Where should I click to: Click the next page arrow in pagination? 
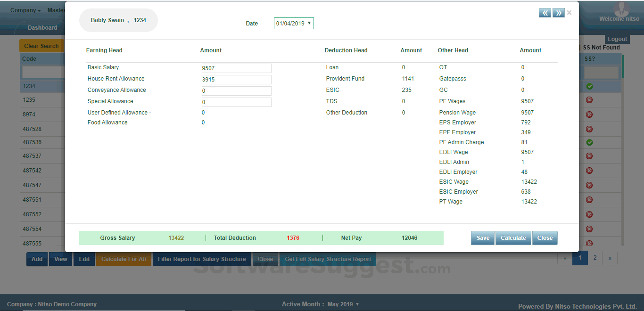click(609, 258)
